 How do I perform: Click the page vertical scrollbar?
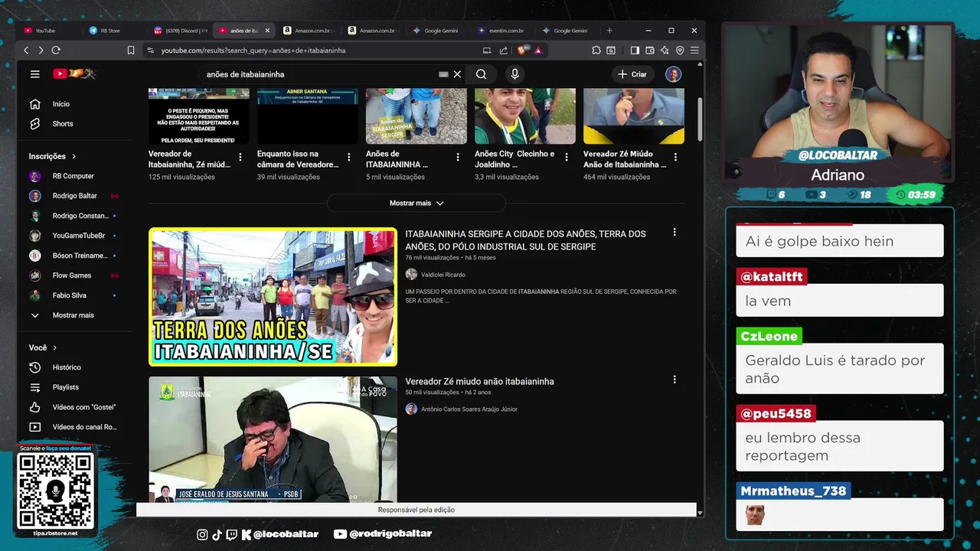[x=700, y=120]
